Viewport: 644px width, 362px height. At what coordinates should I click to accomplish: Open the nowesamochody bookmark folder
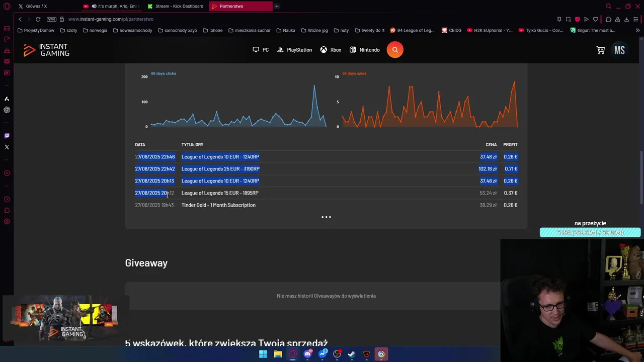coord(132,30)
